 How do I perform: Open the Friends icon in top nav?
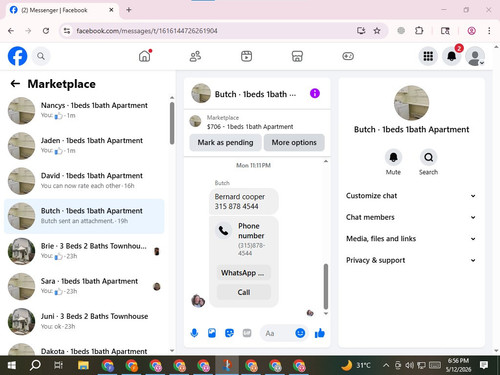click(195, 56)
